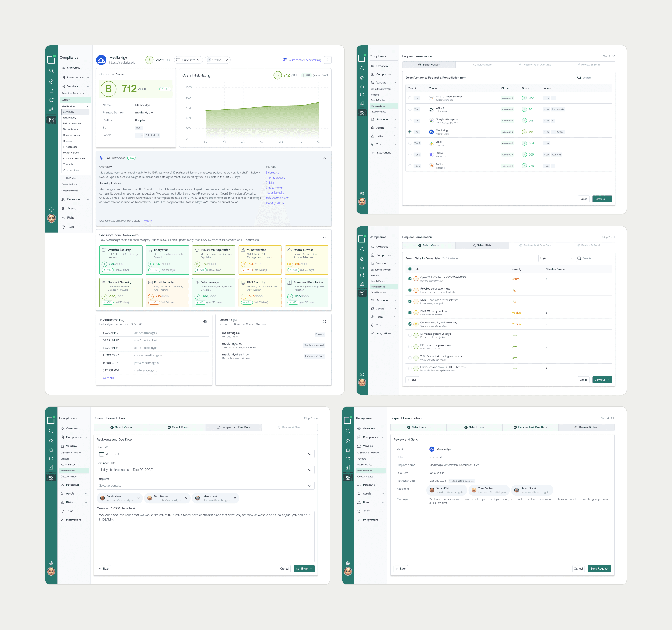Check the Domain expires in 21 days risk
This screenshot has height=630, width=672.
410,335
